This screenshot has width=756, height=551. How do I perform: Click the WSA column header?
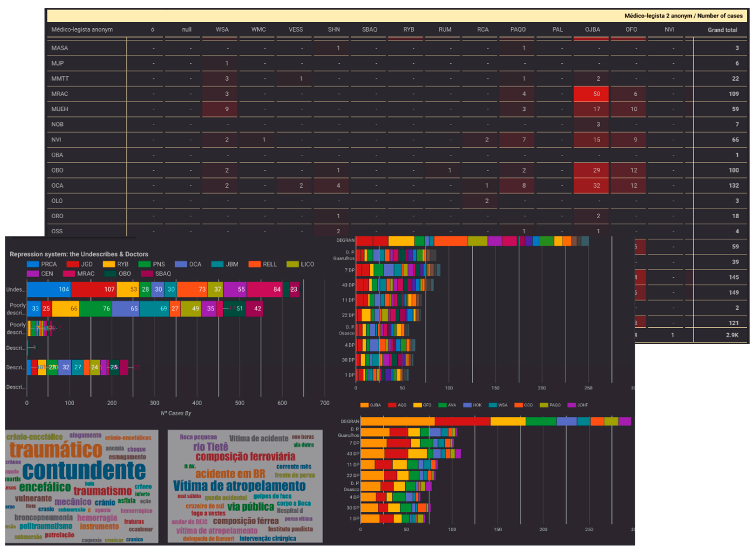(222, 29)
